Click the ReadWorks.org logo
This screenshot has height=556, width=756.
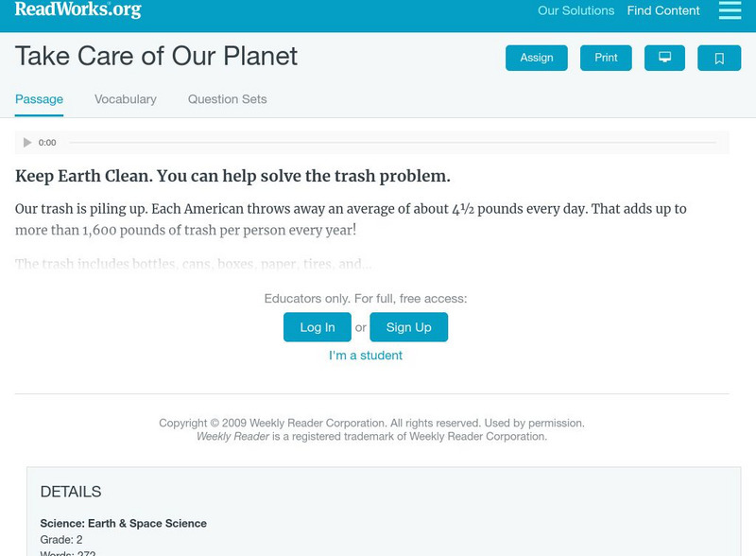(x=78, y=10)
